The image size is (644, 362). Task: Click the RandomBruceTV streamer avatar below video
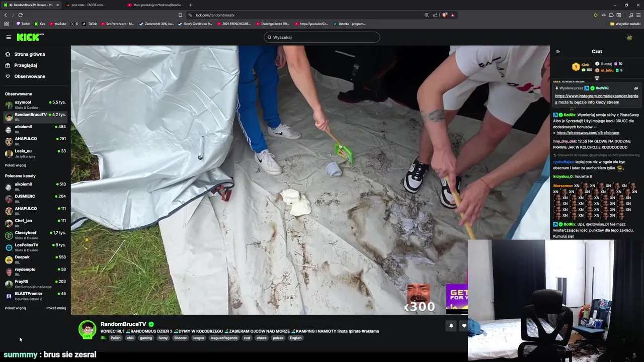(87, 329)
